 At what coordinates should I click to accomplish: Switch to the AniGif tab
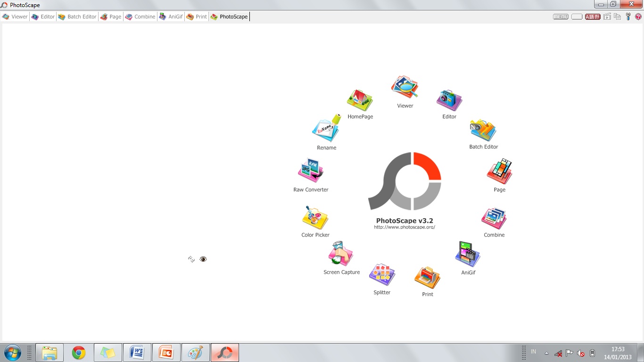171,16
